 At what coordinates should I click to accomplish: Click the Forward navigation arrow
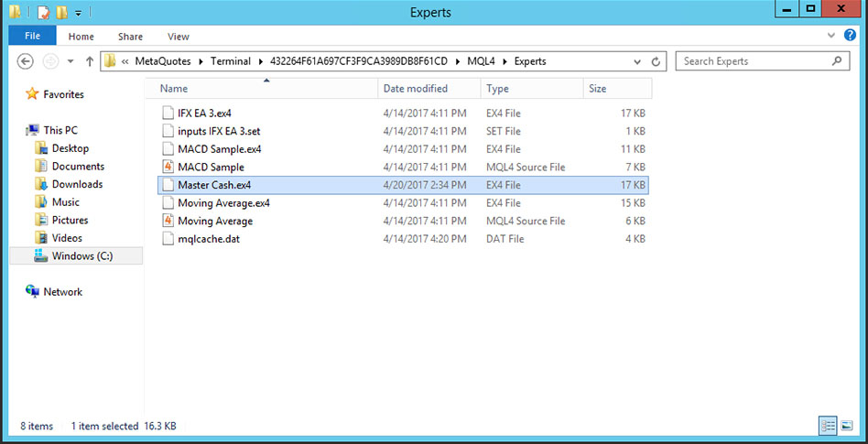point(50,61)
